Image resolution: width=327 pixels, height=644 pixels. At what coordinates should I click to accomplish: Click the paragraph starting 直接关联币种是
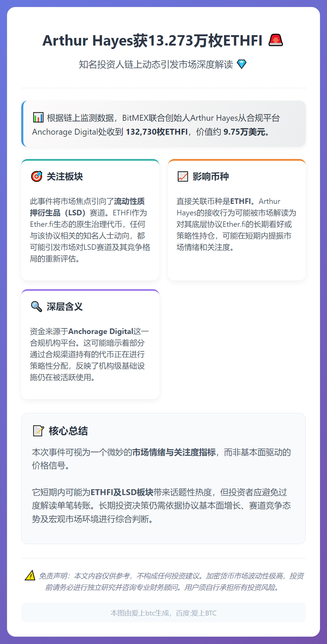click(236, 224)
